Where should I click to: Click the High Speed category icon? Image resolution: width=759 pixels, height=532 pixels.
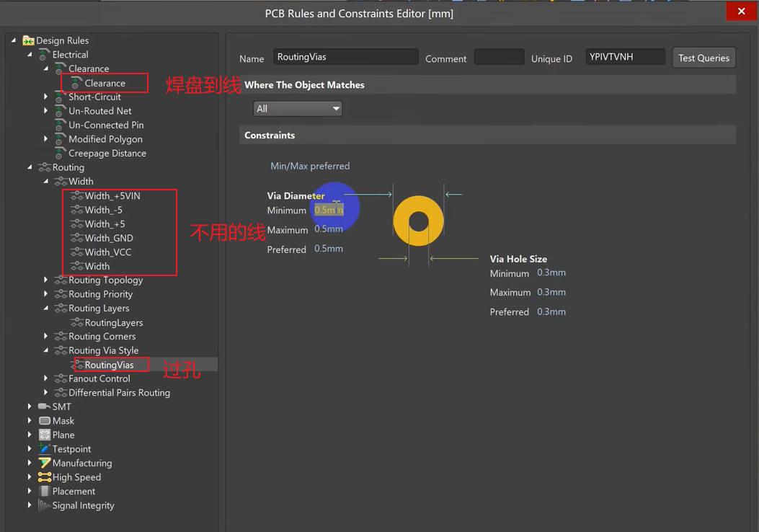pos(45,476)
